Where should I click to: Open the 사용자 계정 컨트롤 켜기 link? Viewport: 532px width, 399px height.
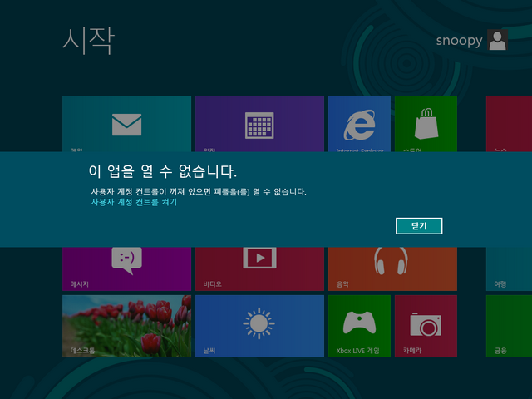click(134, 202)
